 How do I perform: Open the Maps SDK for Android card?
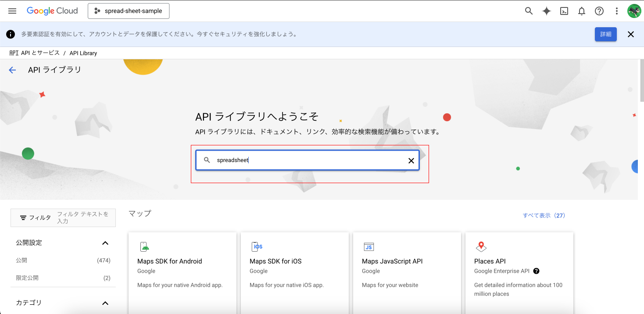point(182,273)
